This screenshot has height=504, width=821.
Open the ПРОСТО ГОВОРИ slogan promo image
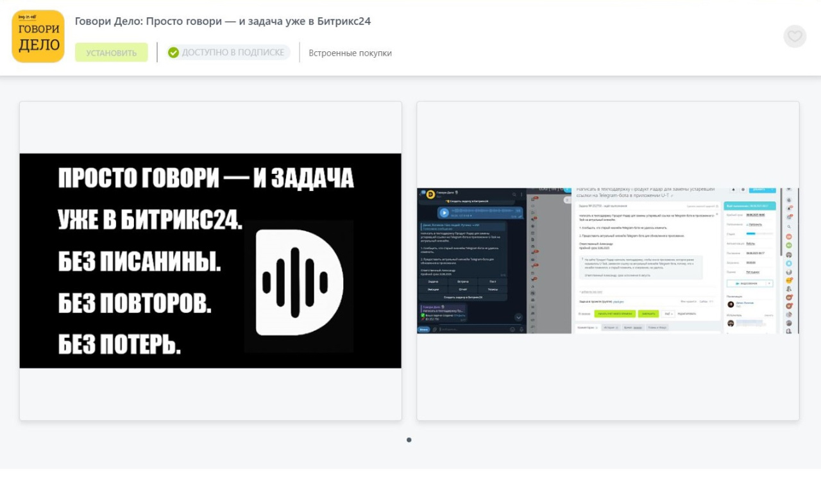coord(210,260)
